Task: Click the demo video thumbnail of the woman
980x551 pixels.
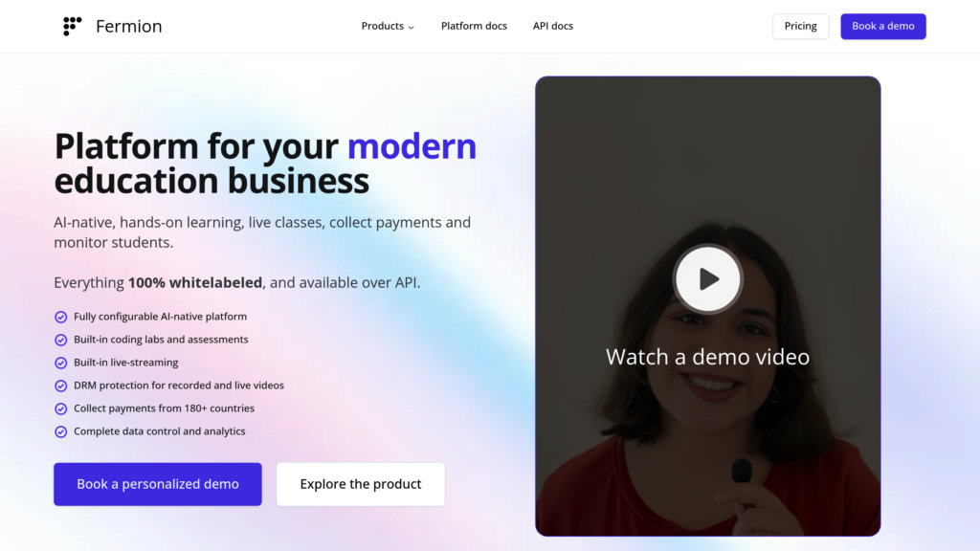Action: coord(707,306)
